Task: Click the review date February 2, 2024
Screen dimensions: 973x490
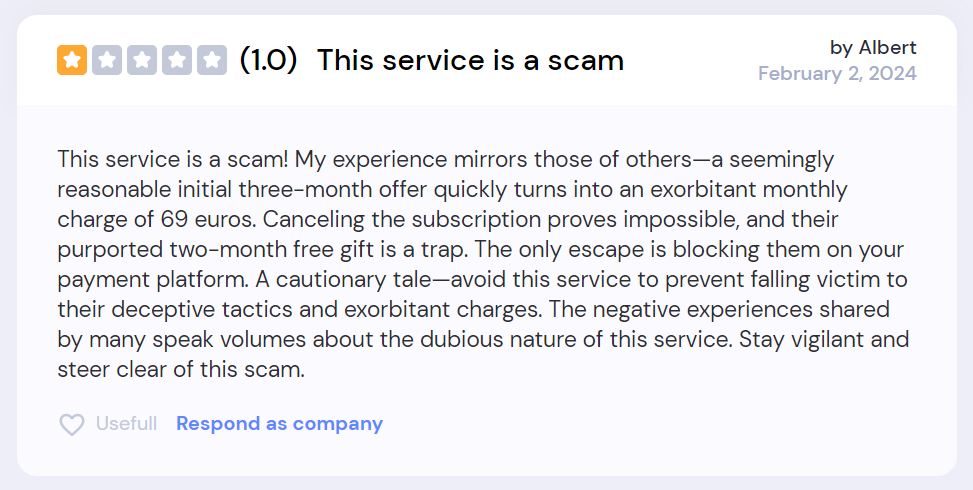Action: point(837,73)
